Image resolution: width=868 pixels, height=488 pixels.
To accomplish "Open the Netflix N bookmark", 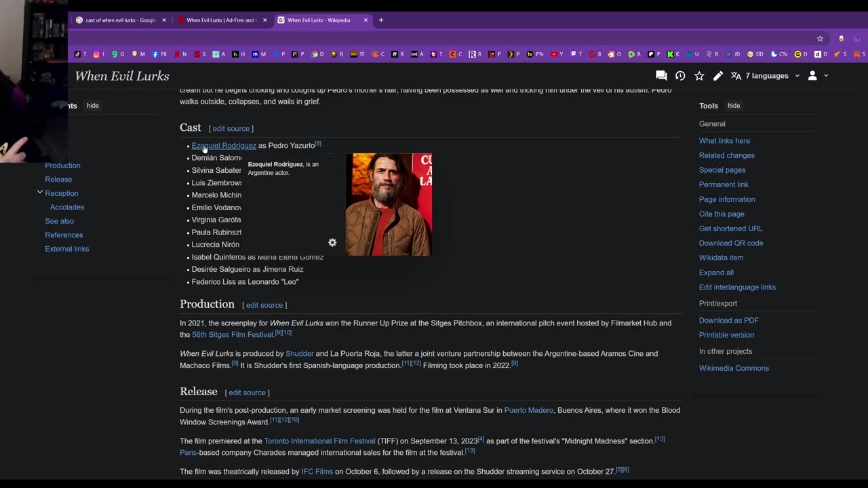I will [x=180, y=54].
